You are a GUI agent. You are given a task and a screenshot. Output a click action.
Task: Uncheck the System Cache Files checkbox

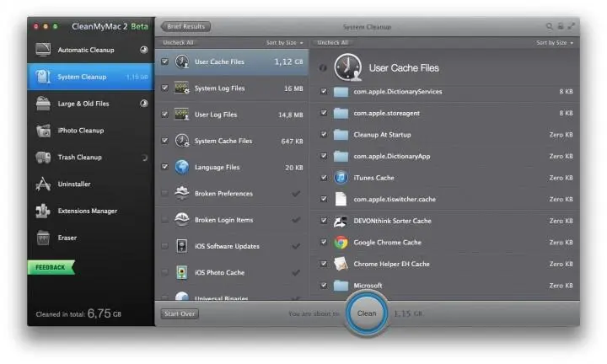[165, 141]
